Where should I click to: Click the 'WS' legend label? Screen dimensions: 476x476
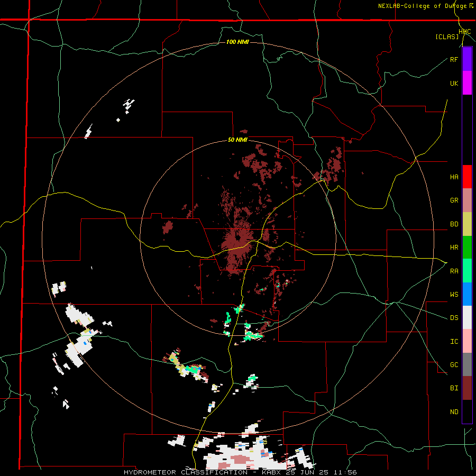[x=454, y=294]
